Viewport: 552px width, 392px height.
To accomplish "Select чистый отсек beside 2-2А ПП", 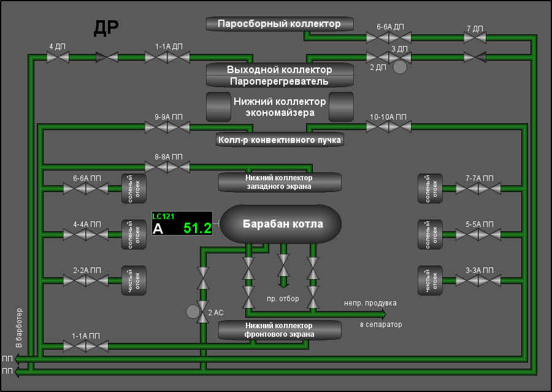I will click(134, 281).
